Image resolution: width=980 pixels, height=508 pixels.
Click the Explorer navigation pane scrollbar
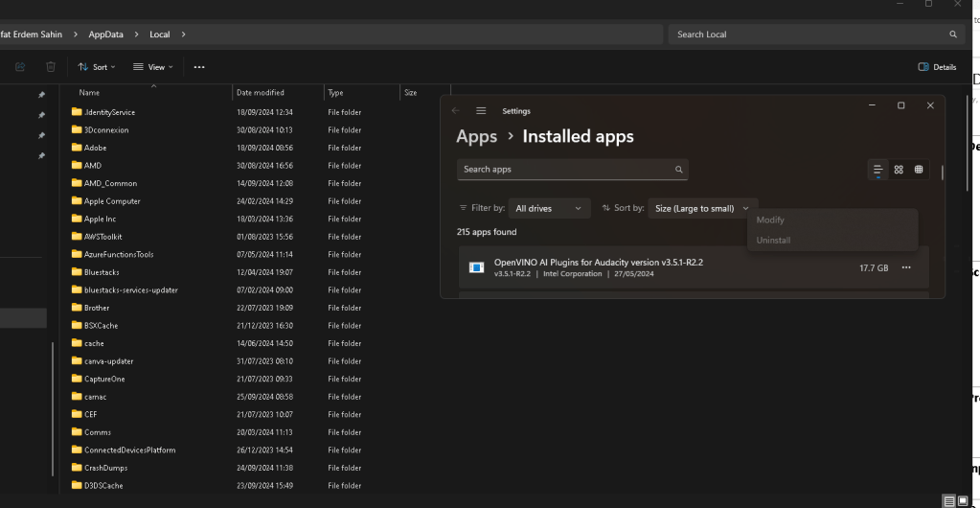pos(53,408)
